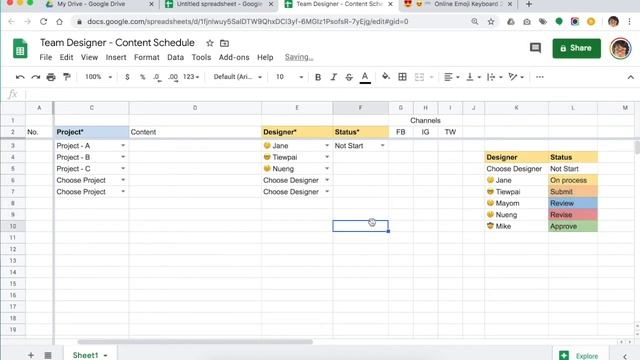Open the Edit menu
Viewport: 640px width, 360px height.
(x=66, y=57)
